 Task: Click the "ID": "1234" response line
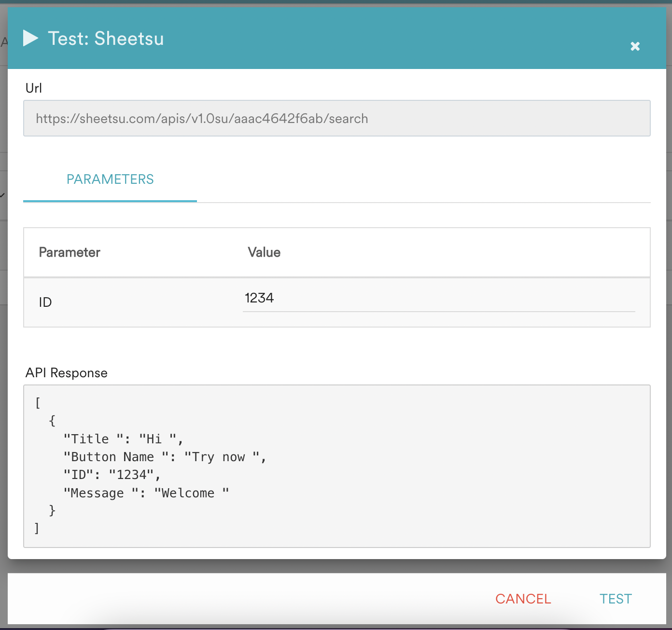tap(112, 475)
